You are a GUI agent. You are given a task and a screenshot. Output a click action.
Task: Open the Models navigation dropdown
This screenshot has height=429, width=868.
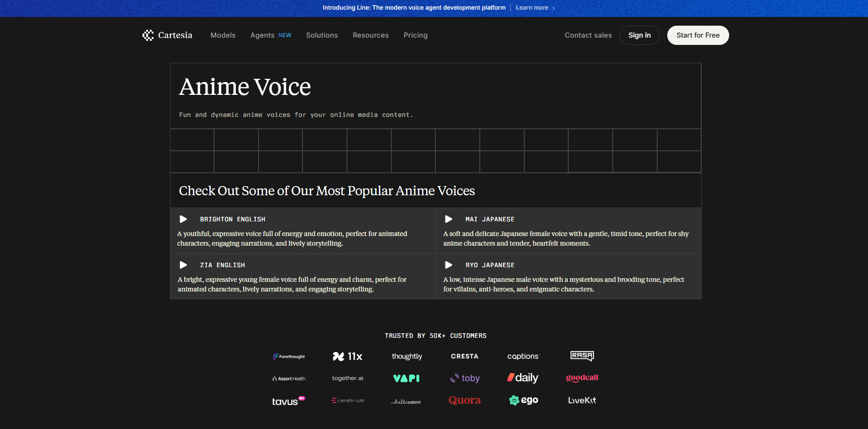(223, 35)
